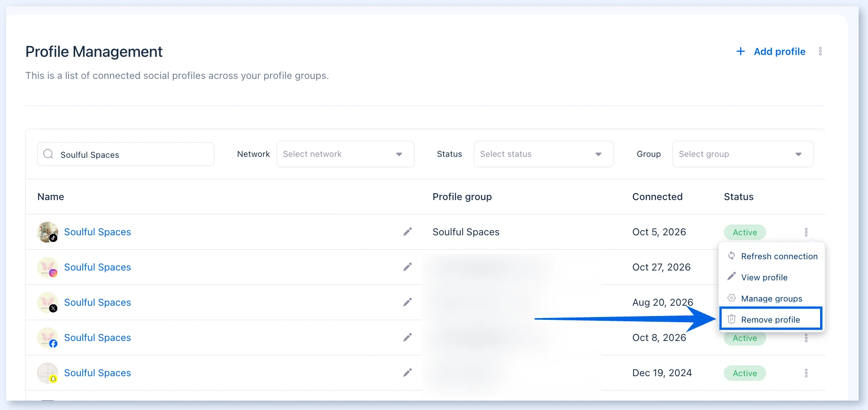The height and width of the screenshot is (410, 868).
Task: Choose Remove profile from the menu
Action: coord(771,319)
